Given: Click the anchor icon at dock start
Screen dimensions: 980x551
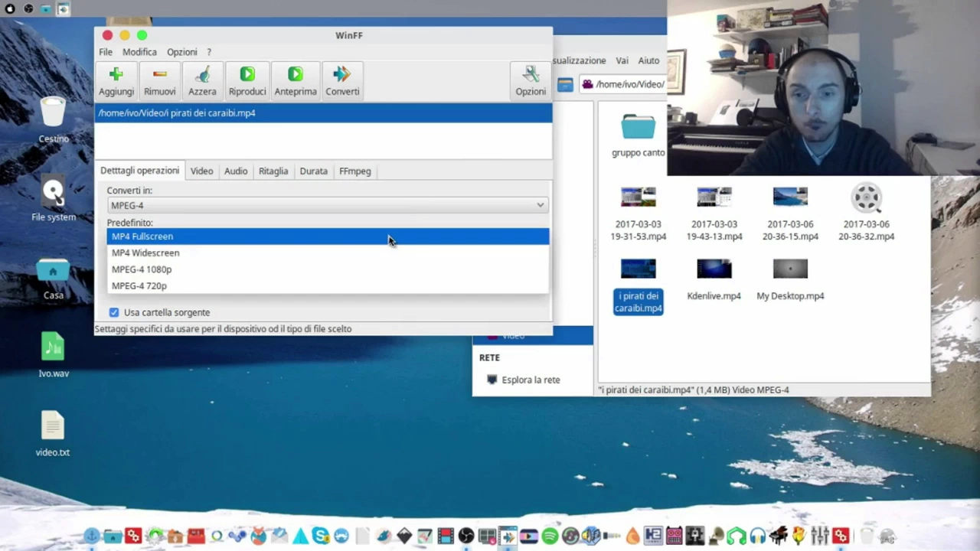Looking at the screenshot, I should pos(91,536).
